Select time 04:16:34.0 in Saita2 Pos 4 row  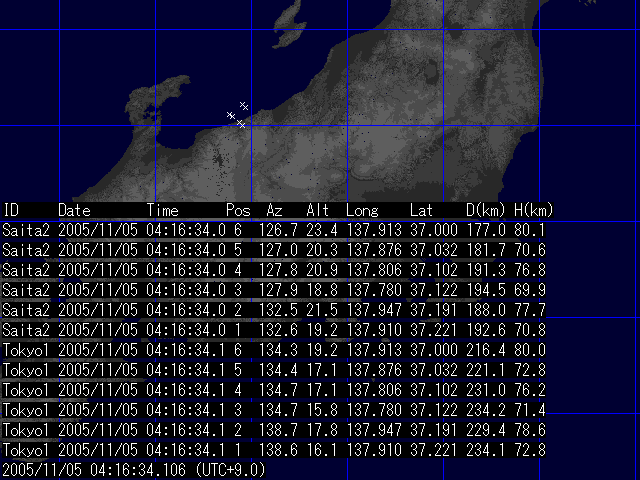coord(186,270)
